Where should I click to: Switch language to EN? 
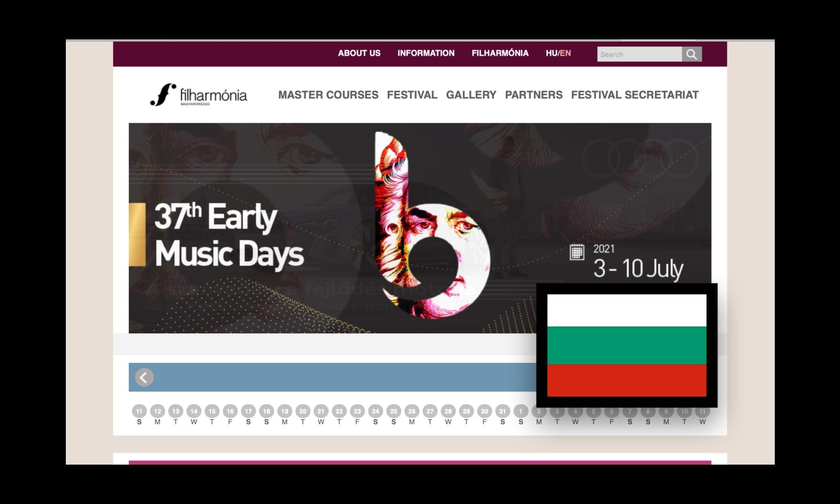565,53
